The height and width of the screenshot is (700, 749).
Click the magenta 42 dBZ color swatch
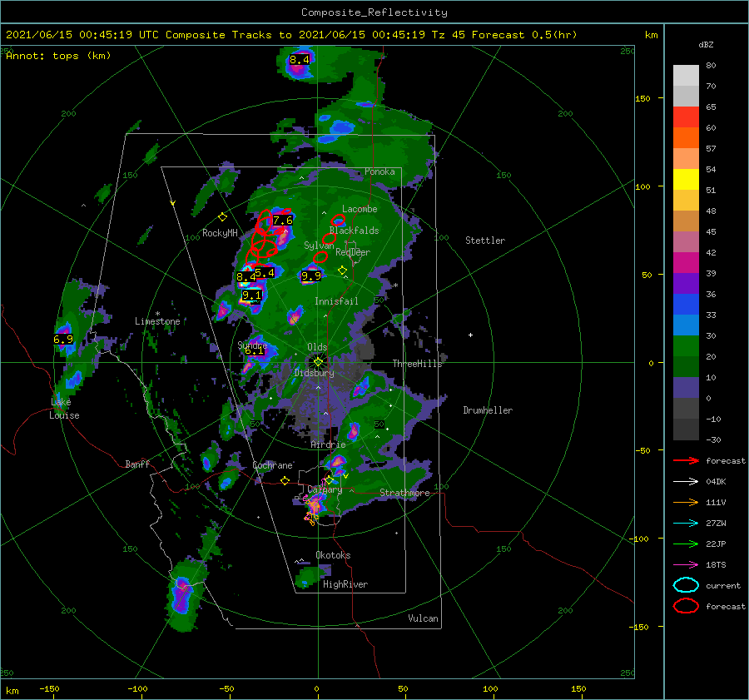(686, 262)
